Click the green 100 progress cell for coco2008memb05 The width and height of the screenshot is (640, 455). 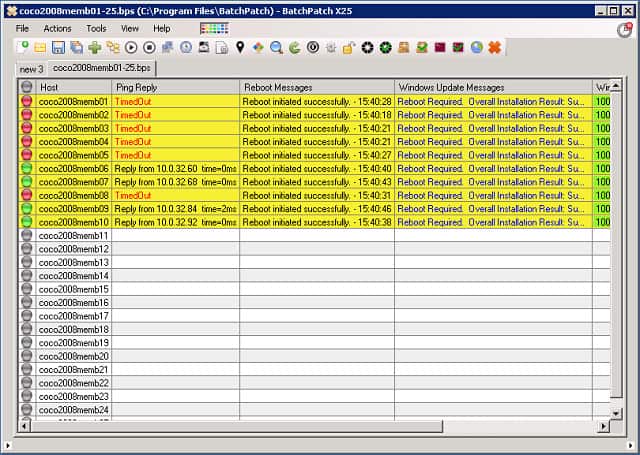click(x=602, y=155)
